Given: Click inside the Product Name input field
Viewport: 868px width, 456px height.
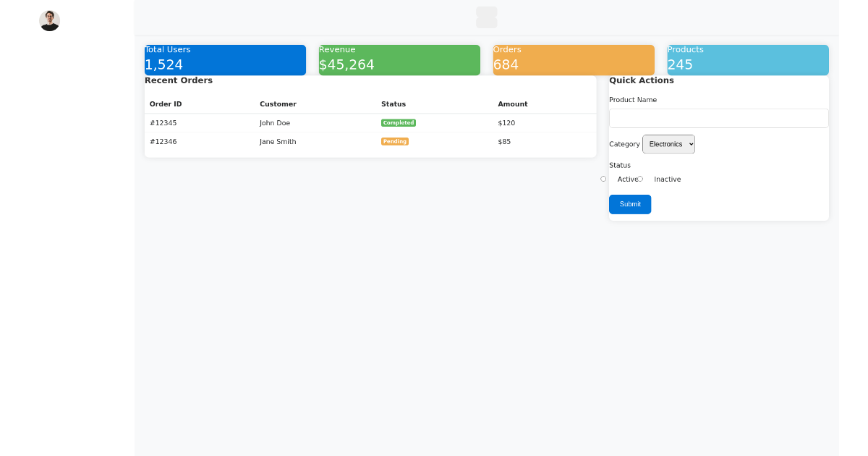Looking at the screenshot, I should tap(718, 118).
